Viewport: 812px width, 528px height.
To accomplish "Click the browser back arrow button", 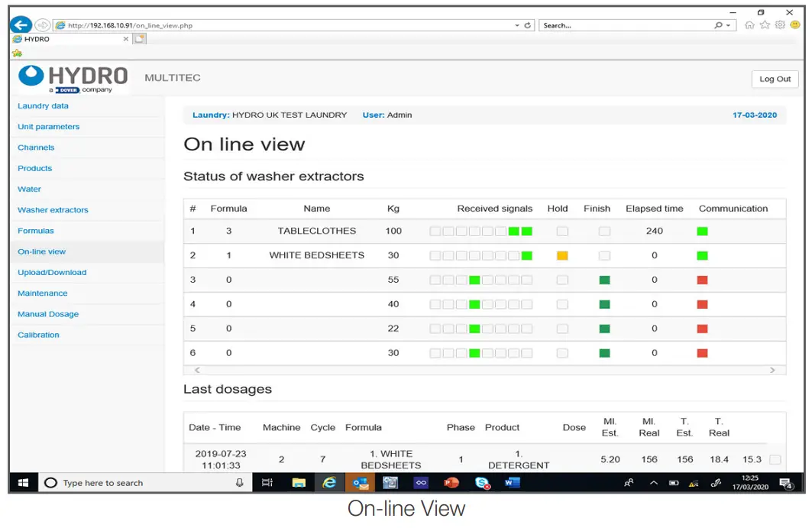I will (21, 25).
